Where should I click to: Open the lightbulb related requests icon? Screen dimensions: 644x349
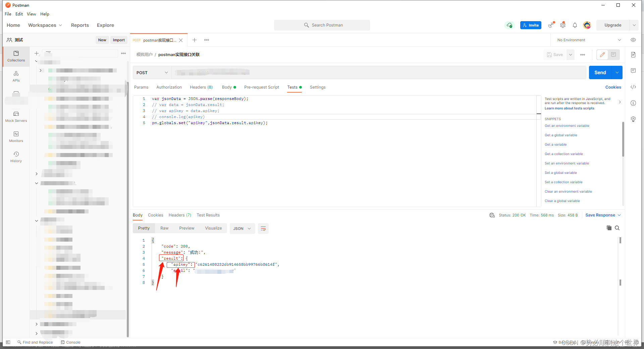(633, 119)
